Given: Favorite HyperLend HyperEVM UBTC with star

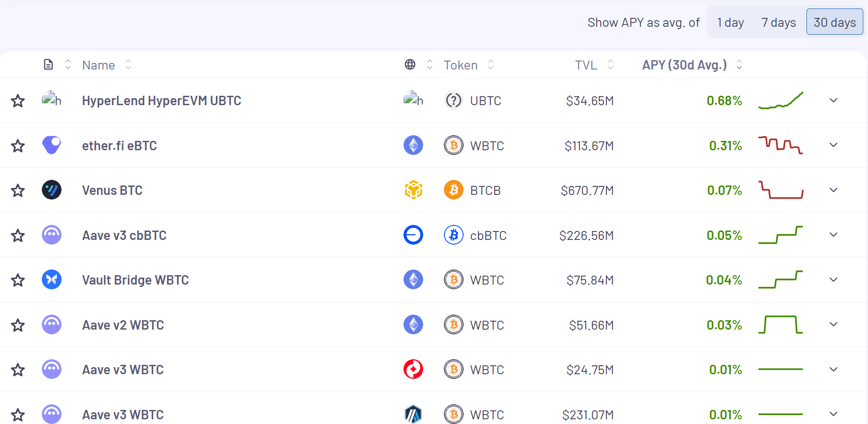Looking at the screenshot, I should tap(18, 101).
